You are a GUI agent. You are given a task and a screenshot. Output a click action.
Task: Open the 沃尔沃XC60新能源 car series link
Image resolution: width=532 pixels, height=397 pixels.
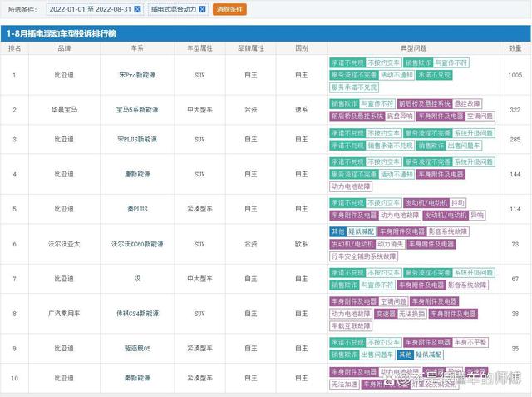pos(137,244)
